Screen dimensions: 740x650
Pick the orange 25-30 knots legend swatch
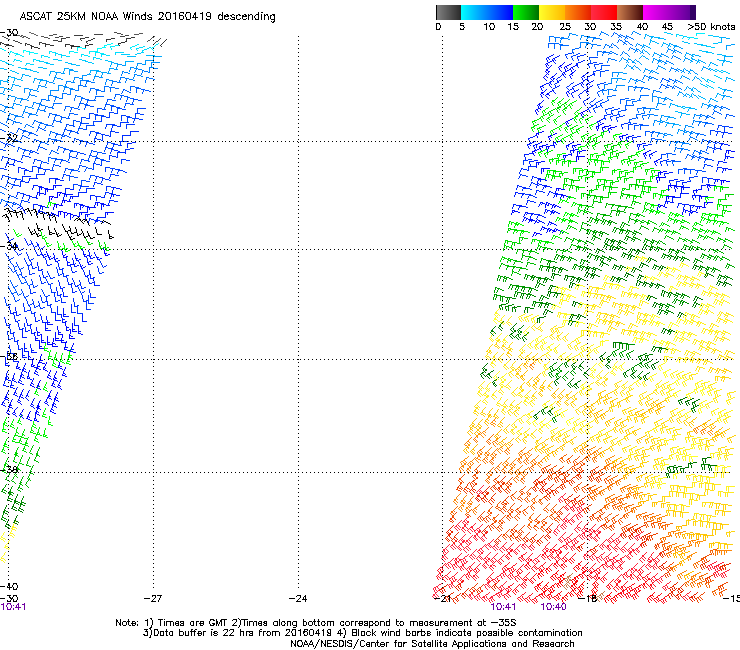(x=578, y=12)
